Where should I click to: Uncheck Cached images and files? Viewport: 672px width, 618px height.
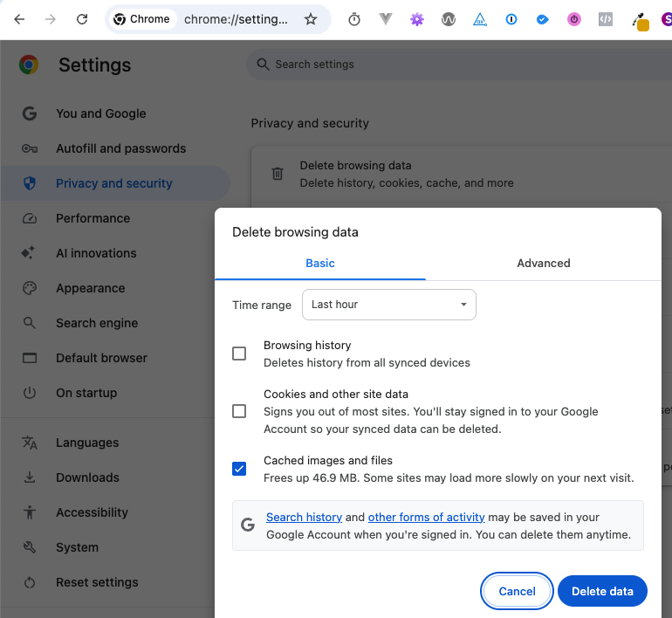pos(239,469)
